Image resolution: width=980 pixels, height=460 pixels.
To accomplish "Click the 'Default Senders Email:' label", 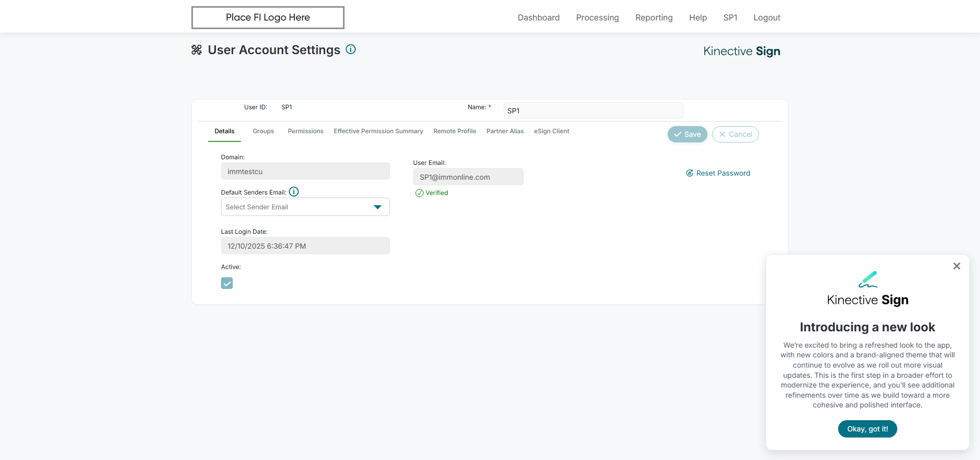I will 254,192.
